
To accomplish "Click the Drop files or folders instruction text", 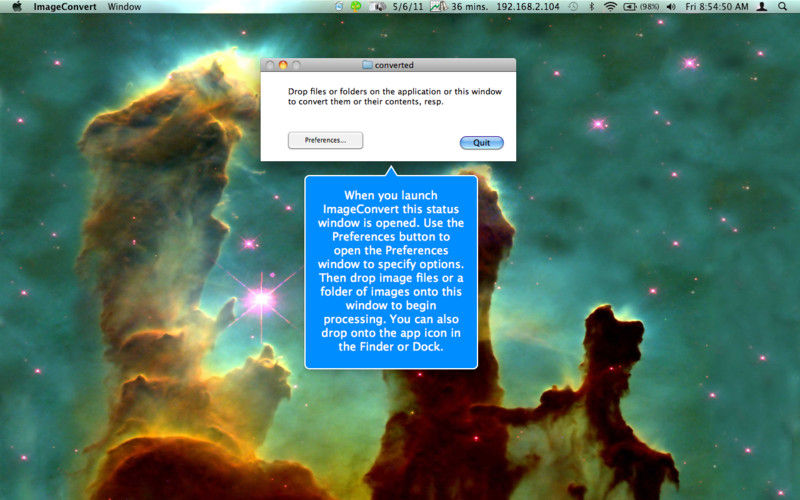I will [x=394, y=96].
